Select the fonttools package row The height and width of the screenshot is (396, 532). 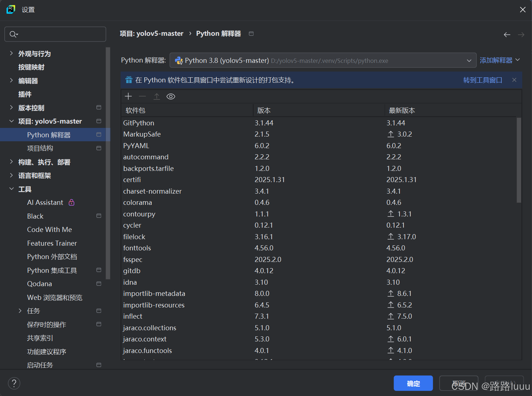point(319,248)
